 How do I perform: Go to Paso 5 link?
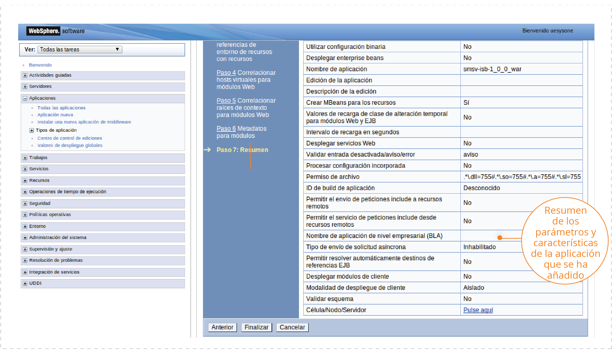226,101
